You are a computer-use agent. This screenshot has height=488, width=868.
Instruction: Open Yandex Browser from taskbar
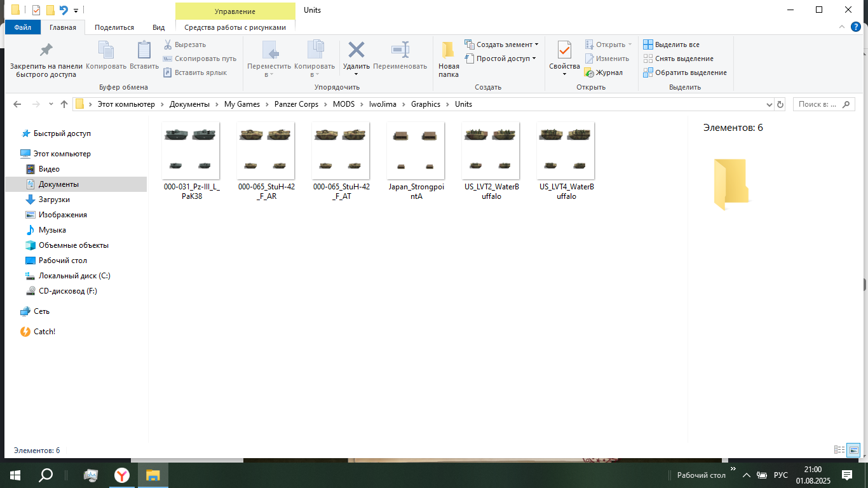(122, 475)
